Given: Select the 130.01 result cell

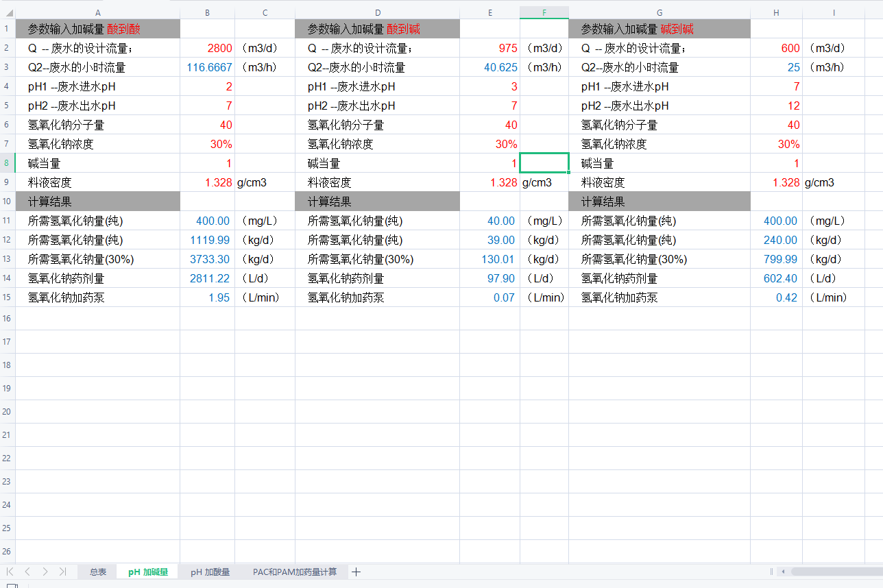Looking at the screenshot, I should (x=489, y=259).
